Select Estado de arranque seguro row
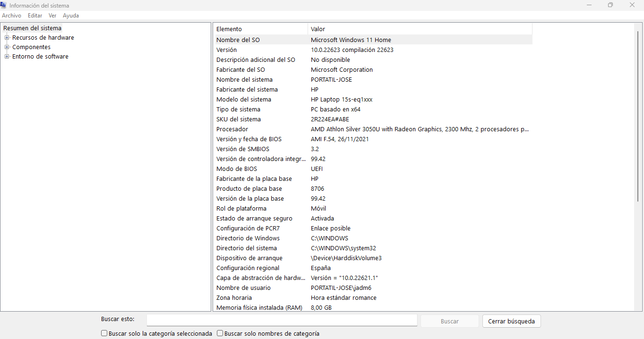644x339 pixels. pyautogui.click(x=373, y=219)
